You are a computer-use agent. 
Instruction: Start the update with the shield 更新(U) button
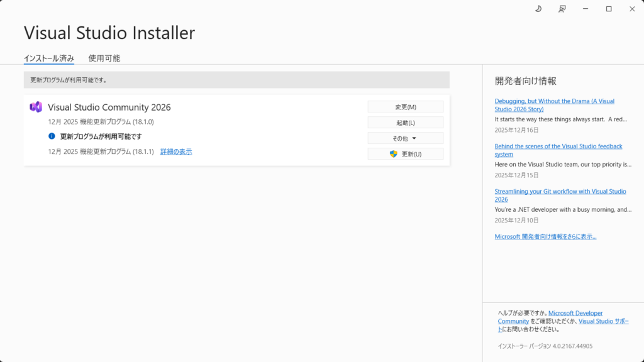pos(405,154)
